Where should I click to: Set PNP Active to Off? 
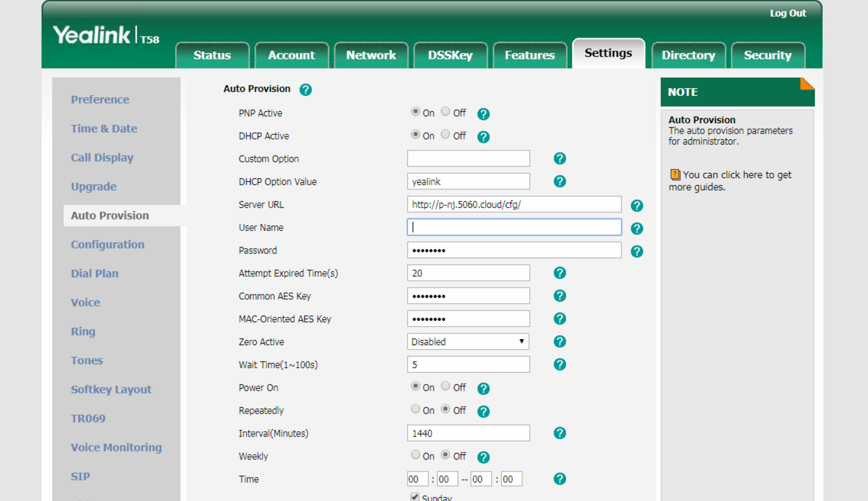446,112
